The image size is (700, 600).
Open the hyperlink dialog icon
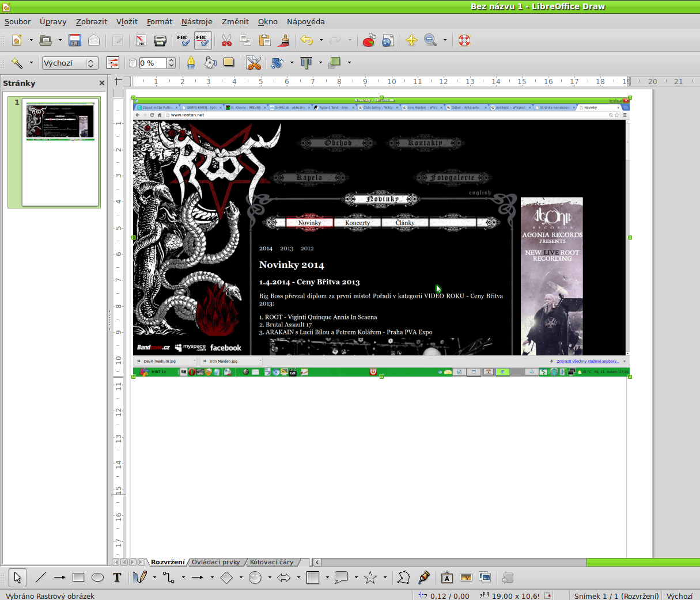coord(388,40)
